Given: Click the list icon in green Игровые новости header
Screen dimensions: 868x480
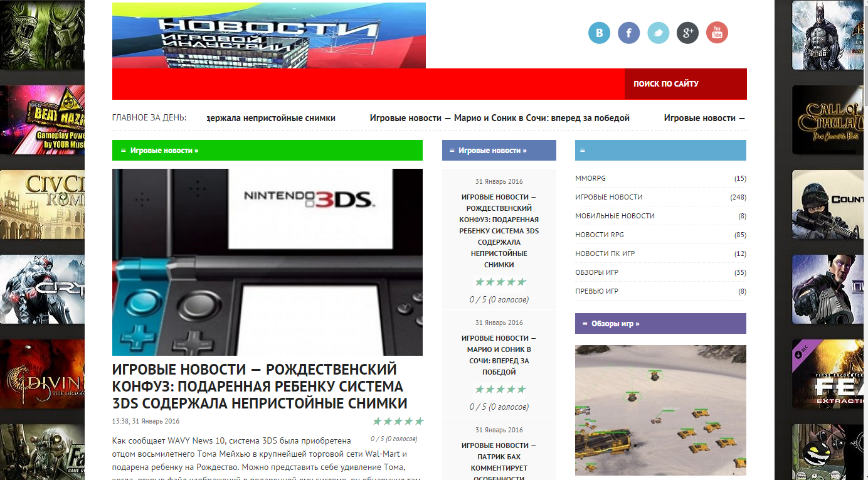Looking at the screenshot, I should pyautogui.click(x=124, y=151).
